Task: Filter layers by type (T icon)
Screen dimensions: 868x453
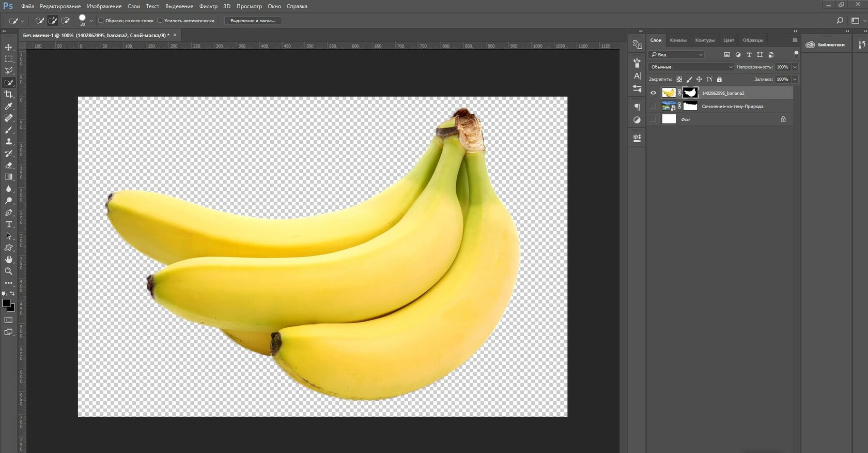Action: [749, 54]
